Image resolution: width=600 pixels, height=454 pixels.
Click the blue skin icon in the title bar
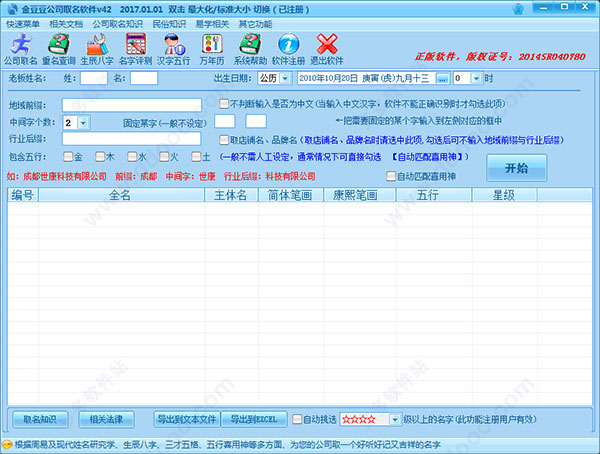518,9
